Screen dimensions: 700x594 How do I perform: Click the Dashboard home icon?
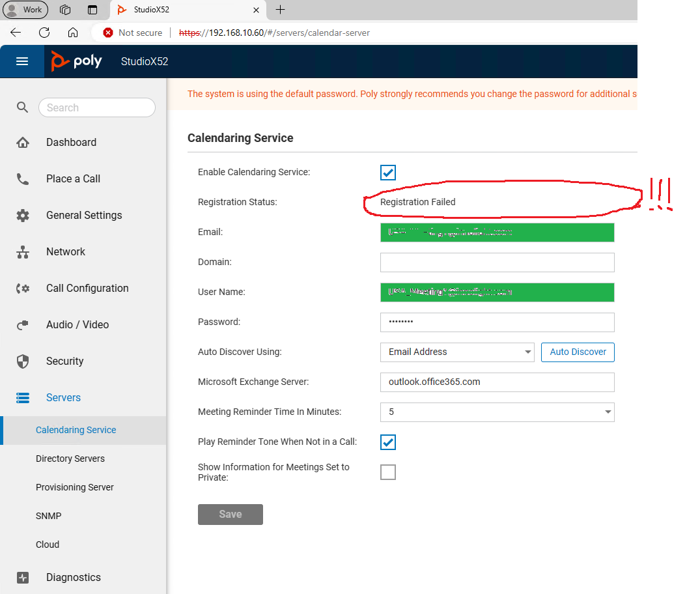pos(23,143)
